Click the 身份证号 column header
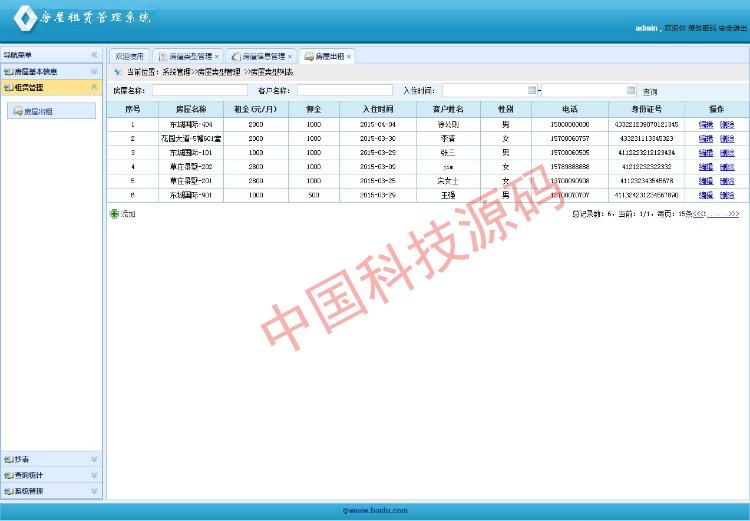 pyautogui.click(x=646, y=109)
